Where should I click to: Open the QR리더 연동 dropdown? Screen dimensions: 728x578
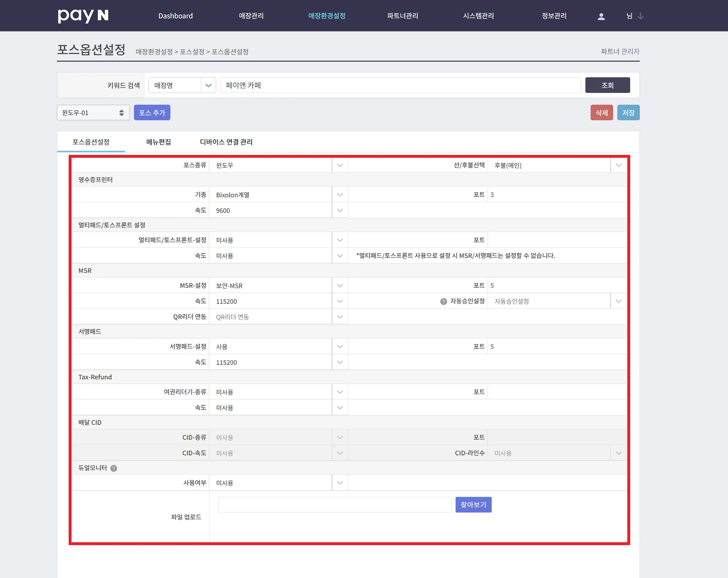[x=278, y=317]
